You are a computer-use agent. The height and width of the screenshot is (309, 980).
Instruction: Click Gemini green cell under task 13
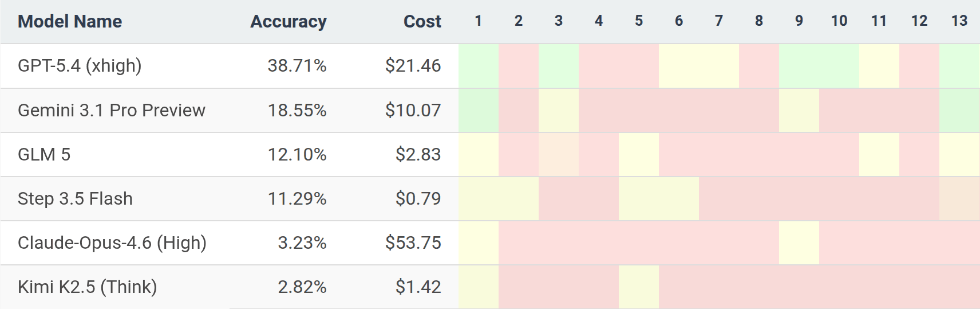(x=959, y=110)
